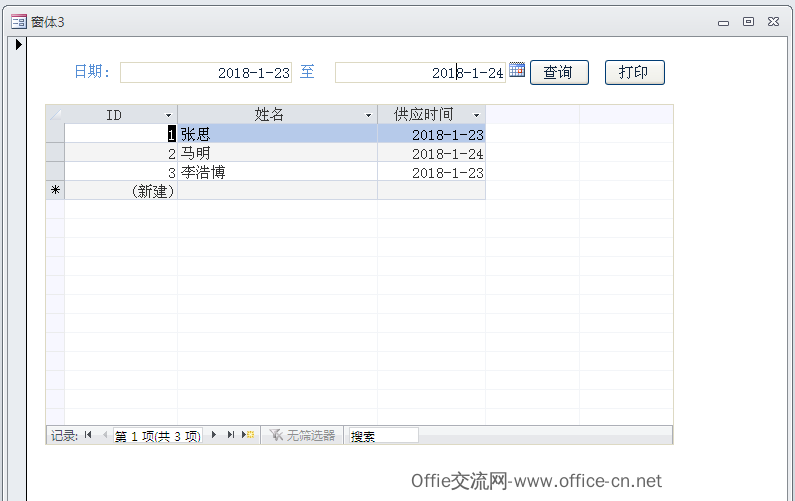795x501 pixels.
Task: Click the date cell in 张思 row
Action: click(431, 134)
